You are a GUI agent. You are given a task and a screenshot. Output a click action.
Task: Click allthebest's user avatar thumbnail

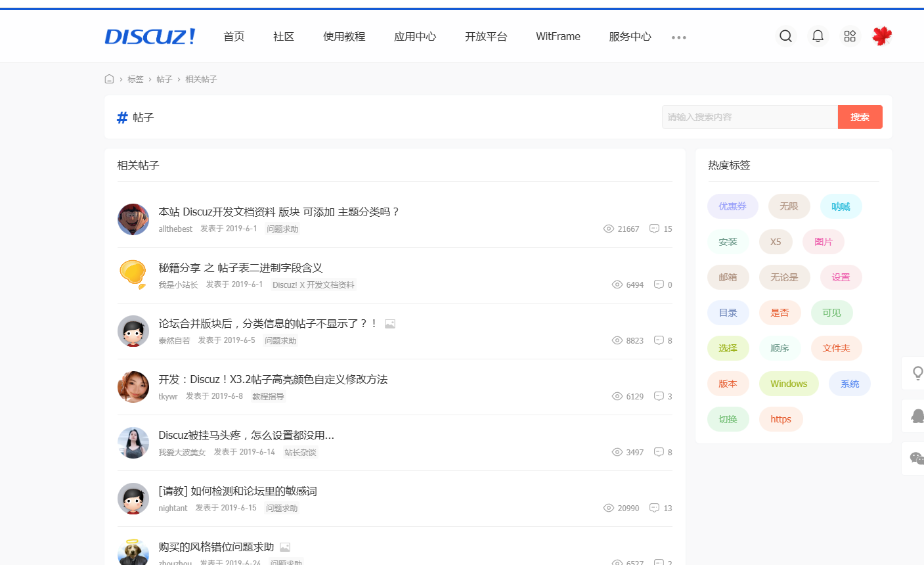click(x=133, y=219)
